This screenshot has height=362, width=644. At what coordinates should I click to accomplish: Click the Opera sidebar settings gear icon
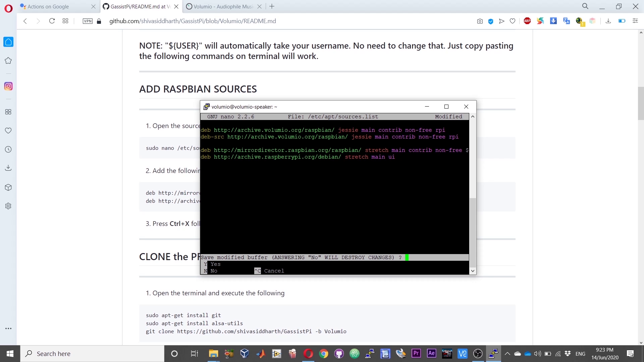pyautogui.click(x=8, y=206)
